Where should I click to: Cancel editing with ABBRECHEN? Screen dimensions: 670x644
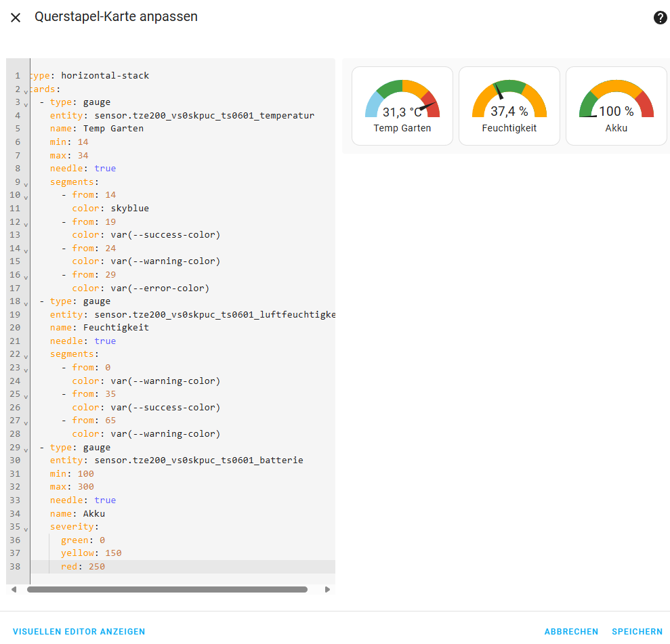click(x=571, y=631)
